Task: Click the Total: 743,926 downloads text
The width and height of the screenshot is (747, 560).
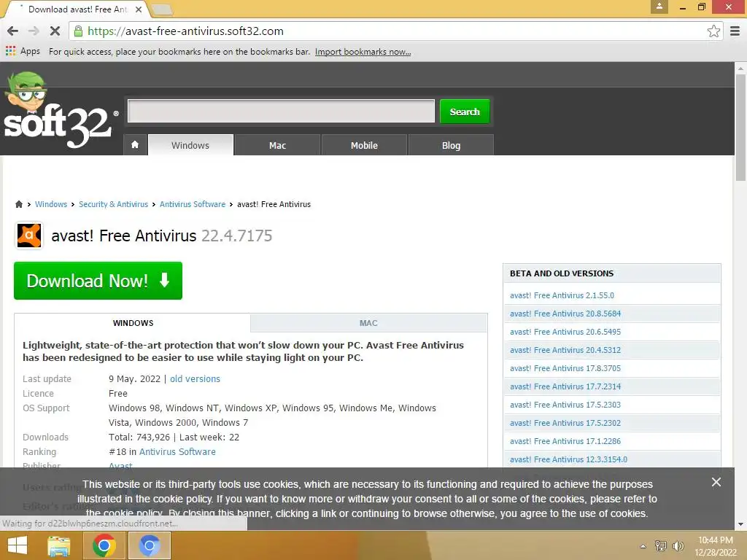Action: coord(139,437)
